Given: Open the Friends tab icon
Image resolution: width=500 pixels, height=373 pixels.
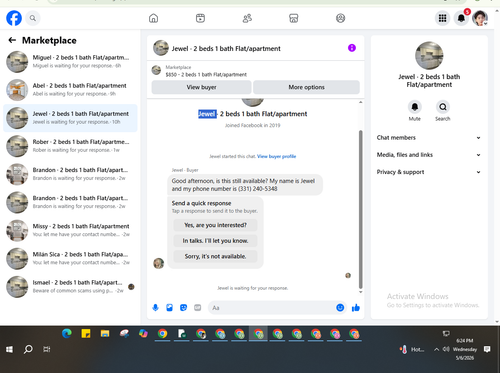Looking at the screenshot, I should [247, 18].
